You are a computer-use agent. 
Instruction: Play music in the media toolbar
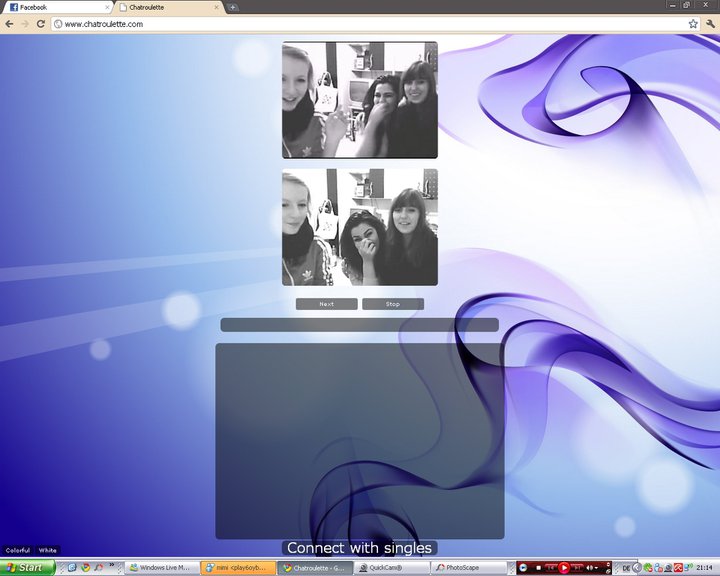[564, 568]
